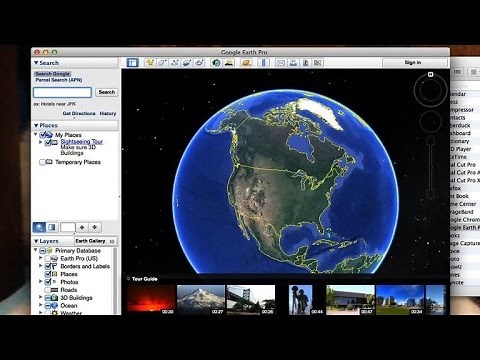Expand the Photos layer node
Screen dimensions: 480x360
tap(41, 282)
